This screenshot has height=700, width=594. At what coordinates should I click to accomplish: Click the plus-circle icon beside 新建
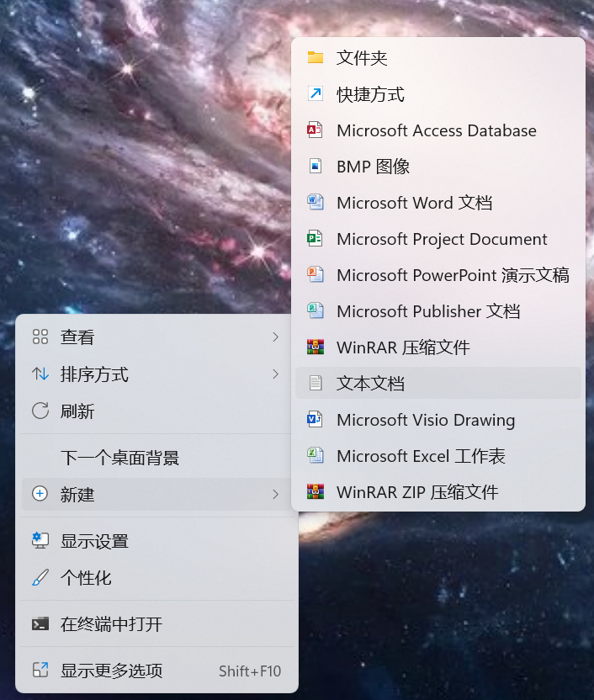(40, 494)
